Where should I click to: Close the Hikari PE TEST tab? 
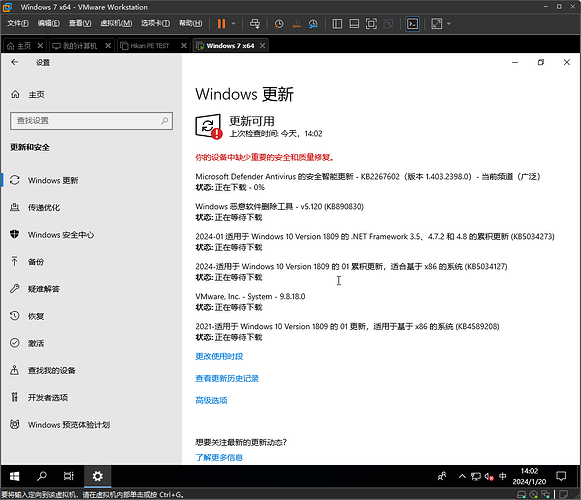coord(184,46)
